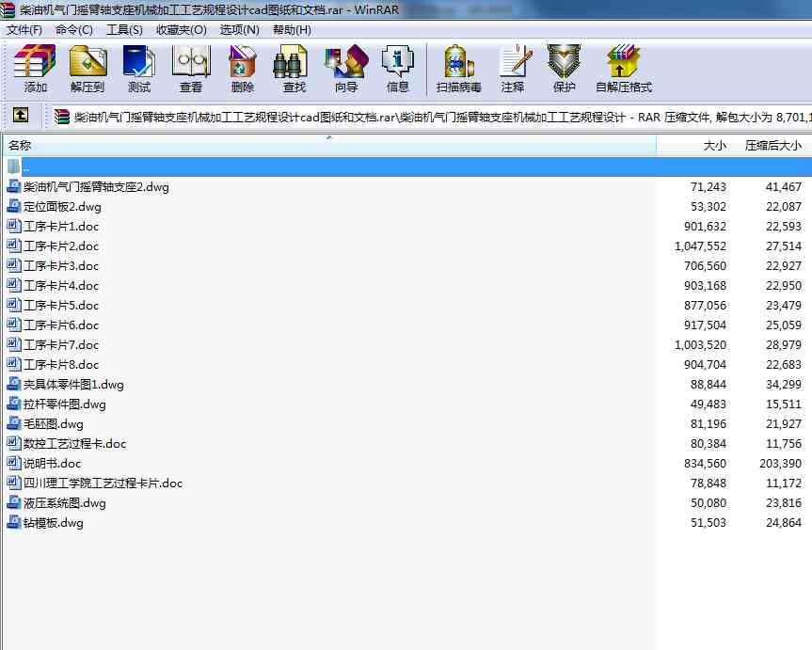The image size is (812, 650).
Task: Click the Word icon of 工序卡片1.doc
Action: click(14, 226)
